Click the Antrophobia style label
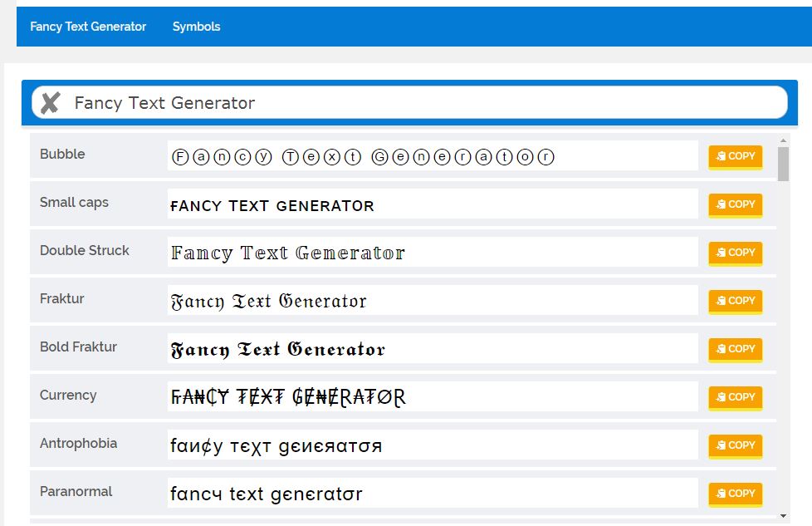 (78, 444)
